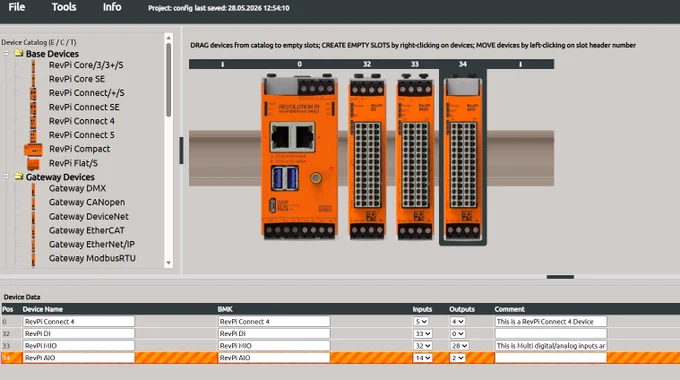The width and height of the screenshot is (680, 380).
Task: Click the vertical splitter handle beside the catalog
Action: [x=181, y=151]
